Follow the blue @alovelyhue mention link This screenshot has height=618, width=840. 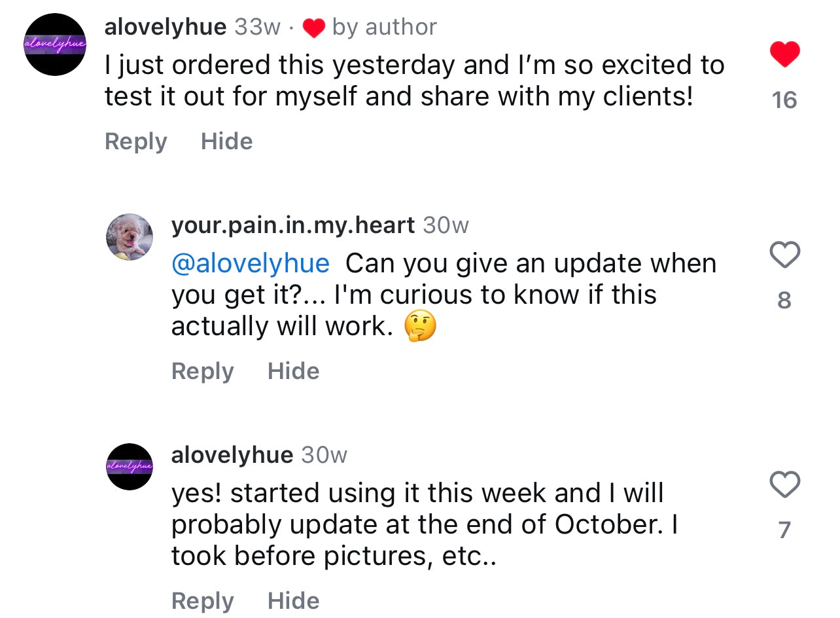coord(251,263)
